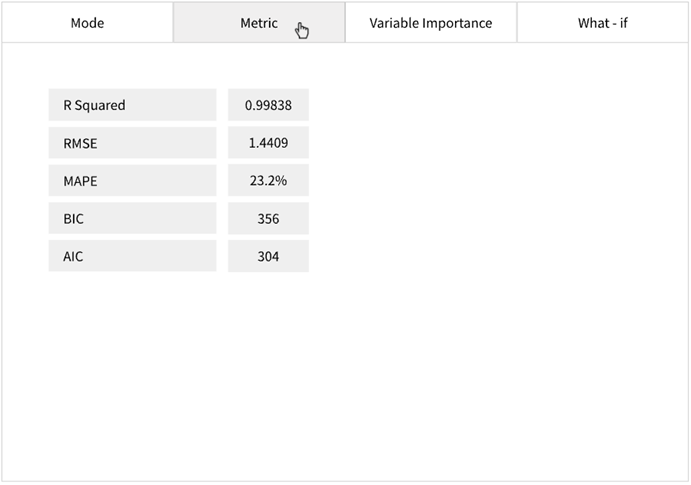
Task: View feature ranking via Variable Importance
Action: (x=431, y=23)
